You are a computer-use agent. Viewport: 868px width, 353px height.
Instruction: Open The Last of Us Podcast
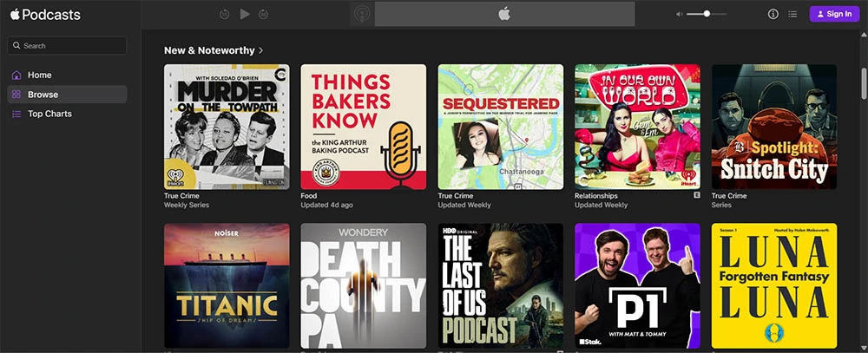(x=501, y=285)
